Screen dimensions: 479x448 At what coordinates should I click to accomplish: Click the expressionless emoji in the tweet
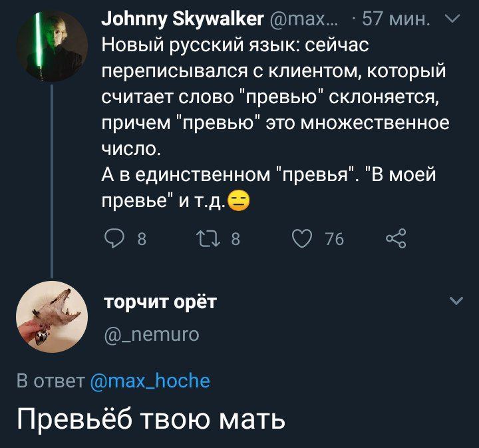[239, 200]
